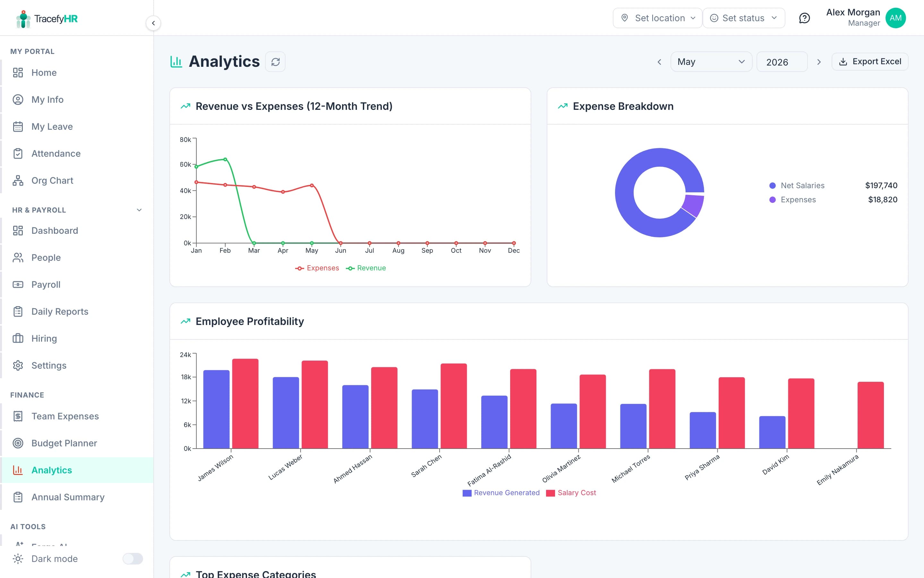The width and height of the screenshot is (924, 578).
Task: Collapse the sidebar with the chevron button
Action: (153, 23)
